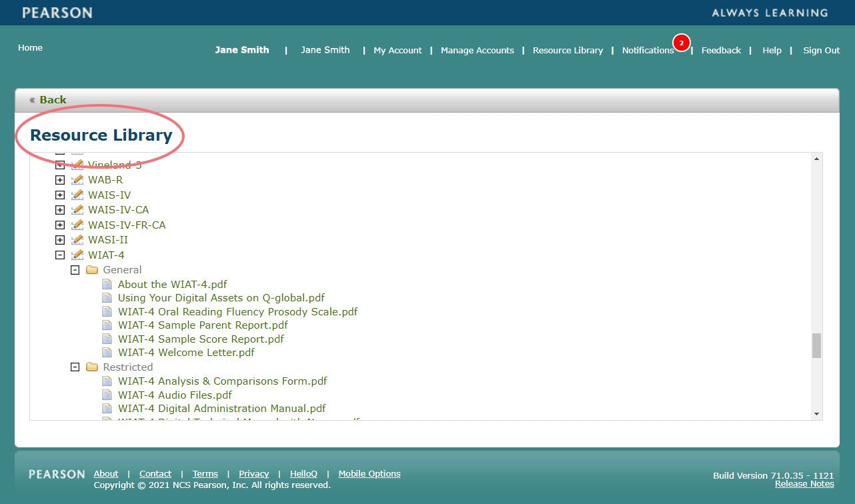
Task: Expand the WAB-R tree node
Action: 60,180
